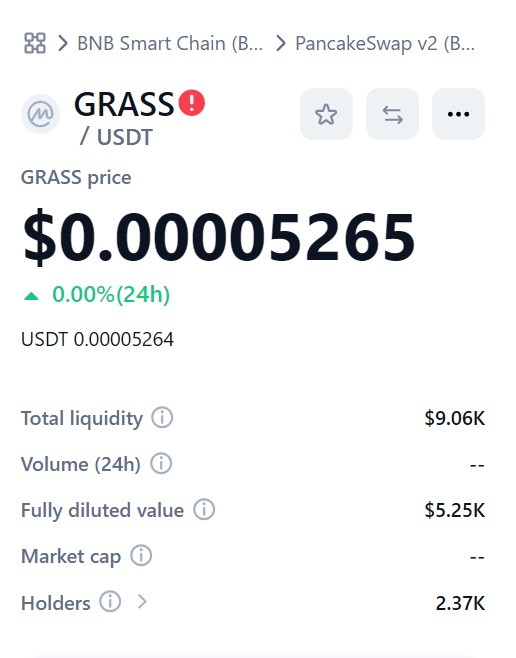Swap the GRASS/USDT pair direction
The height and width of the screenshot is (658, 516).
pyautogui.click(x=392, y=114)
